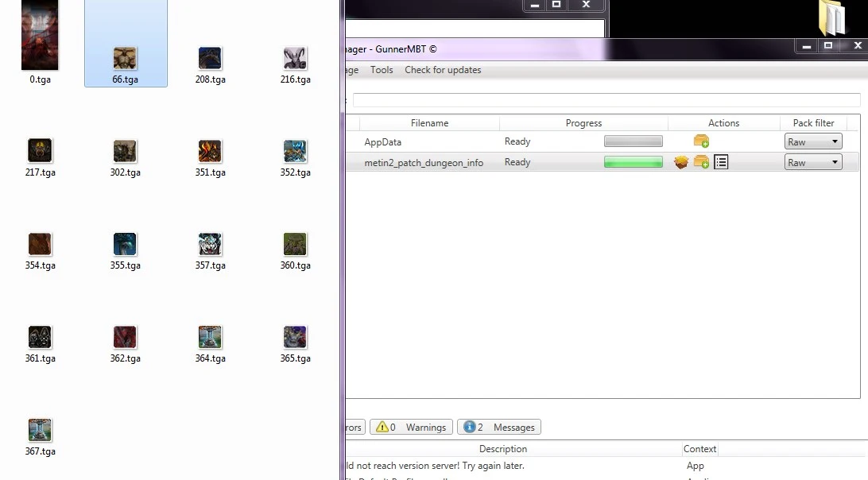Select the 208.tga file thumbnail
Image resolution: width=868 pixels, height=480 pixels.
coord(209,58)
